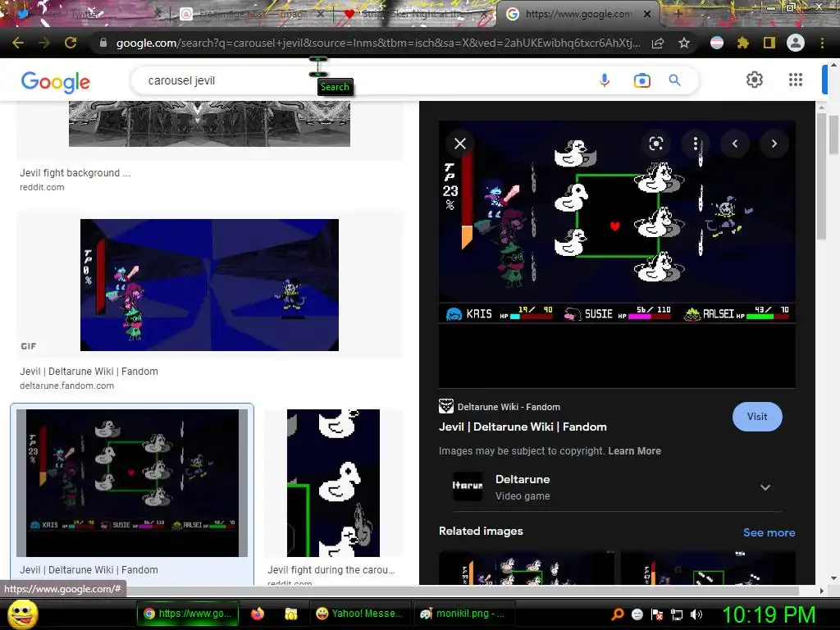Viewport: 840px width, 630px height.
Task: Open the browser extensions puzzle icon
Action: tap(742, 43)
